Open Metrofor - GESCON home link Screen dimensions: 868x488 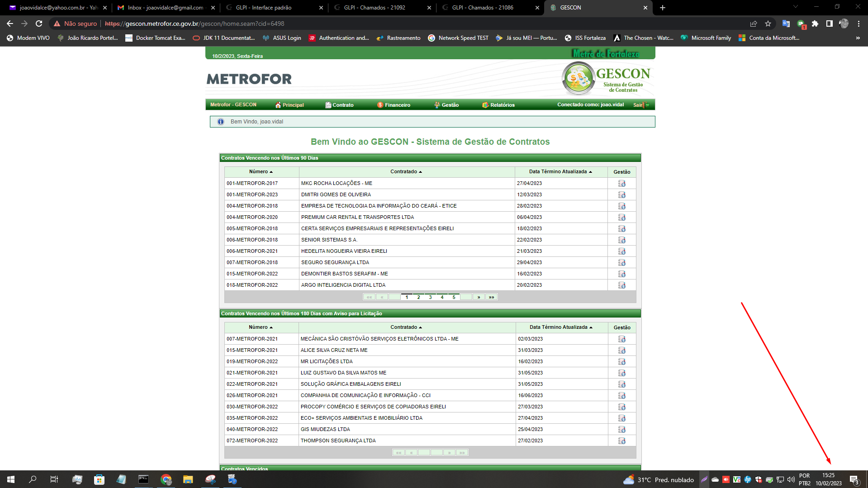click(233, 104)
